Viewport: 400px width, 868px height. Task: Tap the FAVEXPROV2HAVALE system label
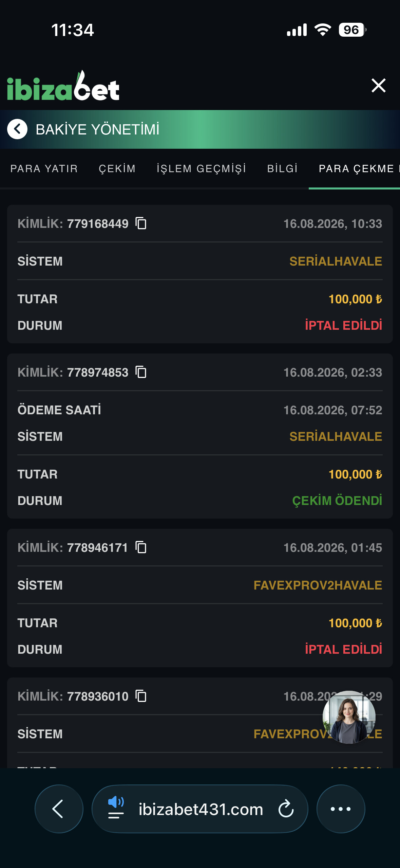coord(318,585)
